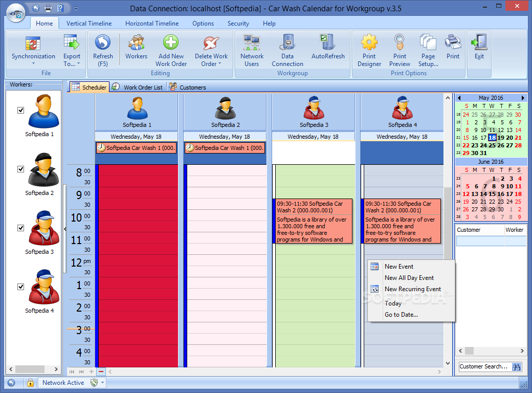Uncheck the Softpedia 1 worker checkbox
This screenshot has width=532, height=393.
coord(20,111)
